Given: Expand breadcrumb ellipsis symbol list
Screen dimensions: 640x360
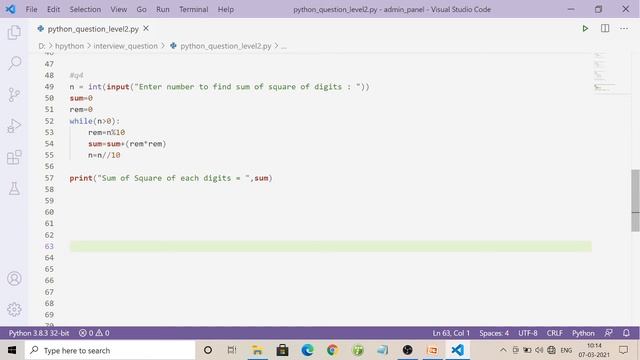Looking at the screenshot, I should pos(284,46).
